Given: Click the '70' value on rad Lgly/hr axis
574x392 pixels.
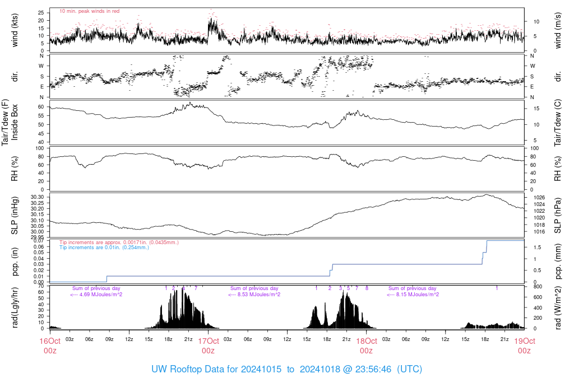Looking at the screenshot, I should click(x=41, y=286).
